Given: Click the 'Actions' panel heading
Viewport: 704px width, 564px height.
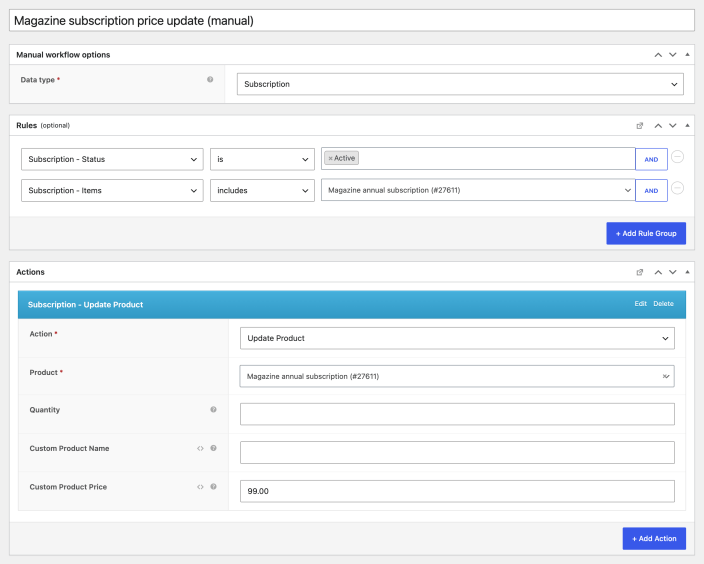Looking at the screenshot, I should point(31,272).
